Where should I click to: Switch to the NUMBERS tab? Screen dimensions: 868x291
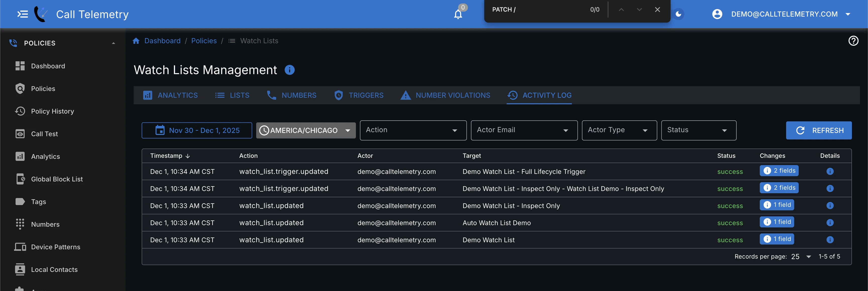pyautogui.click(x=291, y=95)
